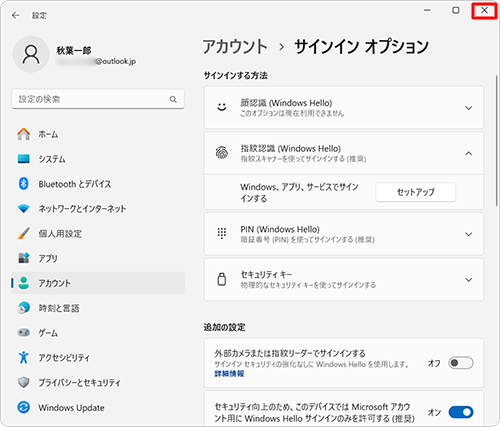Maximize the Settings window
The height and width of the screenshot is (427, 500).
[456, 10]
